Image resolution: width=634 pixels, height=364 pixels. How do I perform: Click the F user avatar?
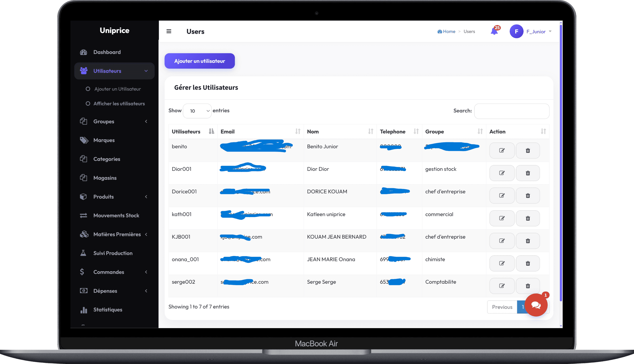tap(517, 31)
